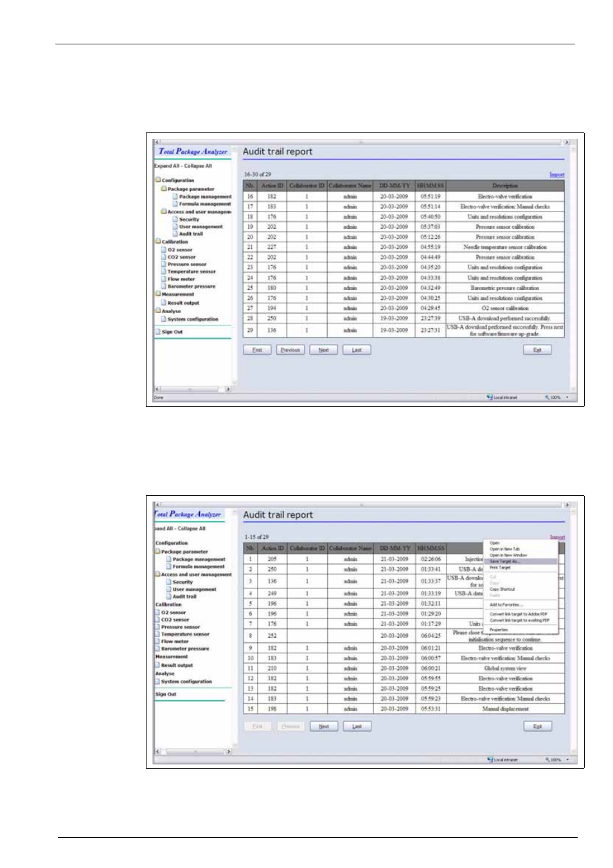Click Import link in 1-15 report
Screen dimensions: 613x868
tap(557, 537)
